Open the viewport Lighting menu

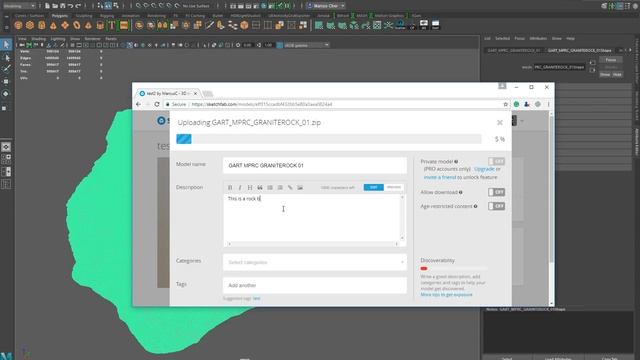coord(58,39)
